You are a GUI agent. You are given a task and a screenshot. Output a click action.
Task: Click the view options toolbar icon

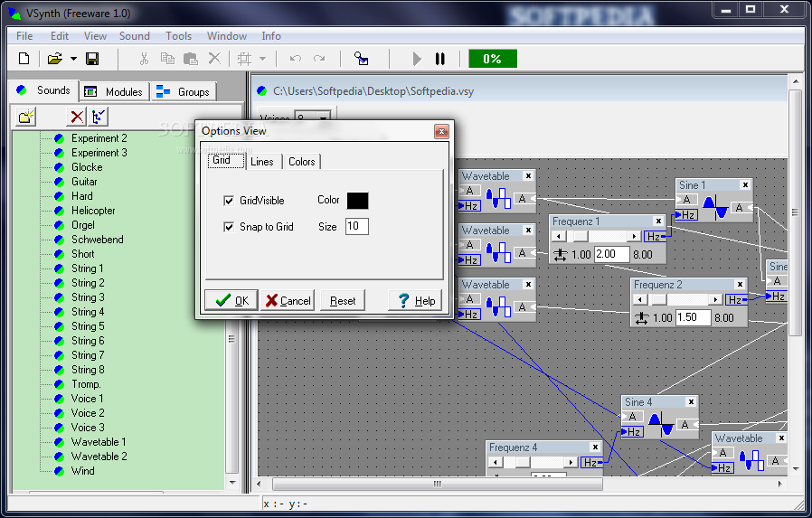[x=361, y=59]
